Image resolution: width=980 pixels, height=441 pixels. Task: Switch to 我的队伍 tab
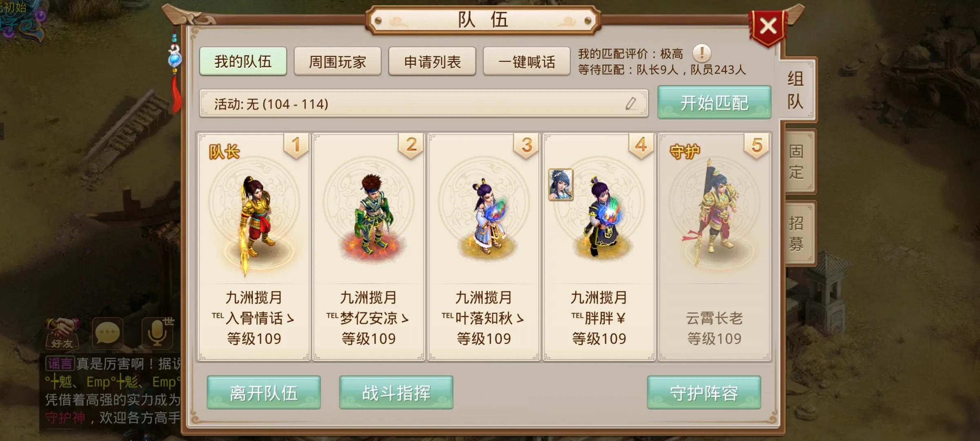tap(243, 61)
